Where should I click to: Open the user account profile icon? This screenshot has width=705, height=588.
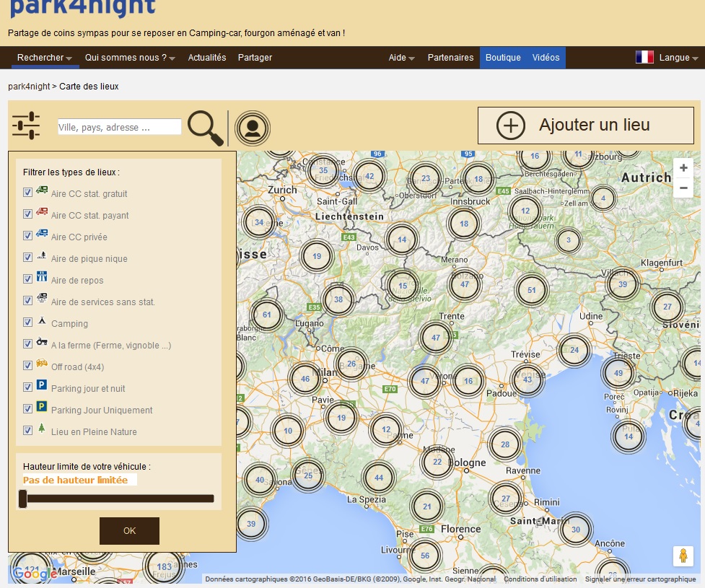253,128
